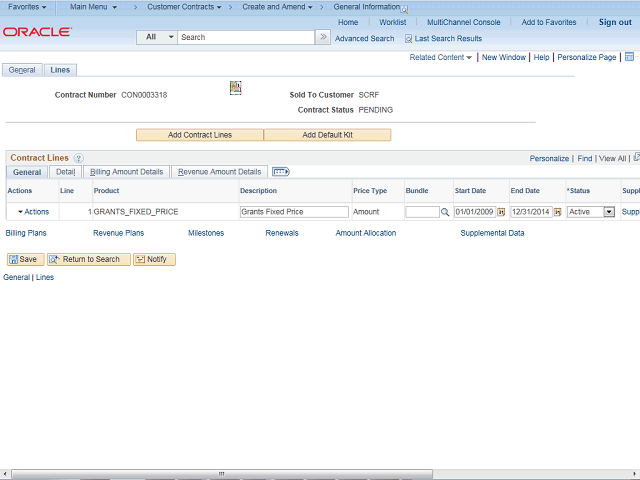Click the Save button

pyautogui.click(x=25, y=259)
